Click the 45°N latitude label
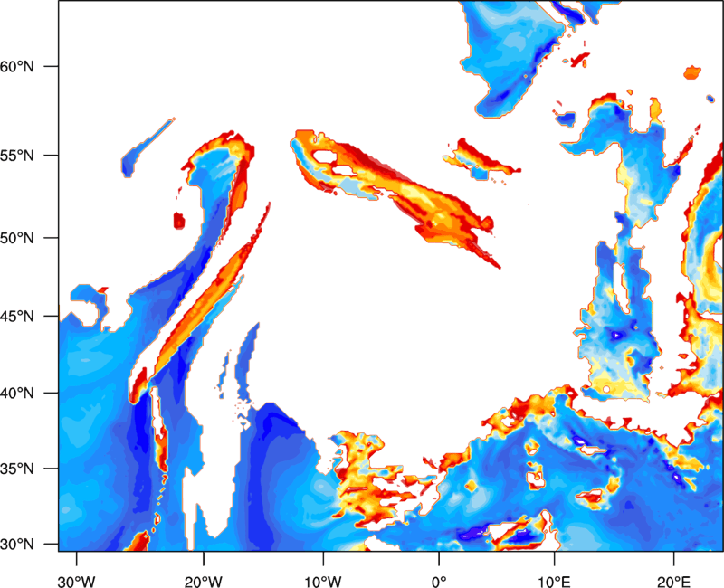The image size is (724, 588). (17, 317)
